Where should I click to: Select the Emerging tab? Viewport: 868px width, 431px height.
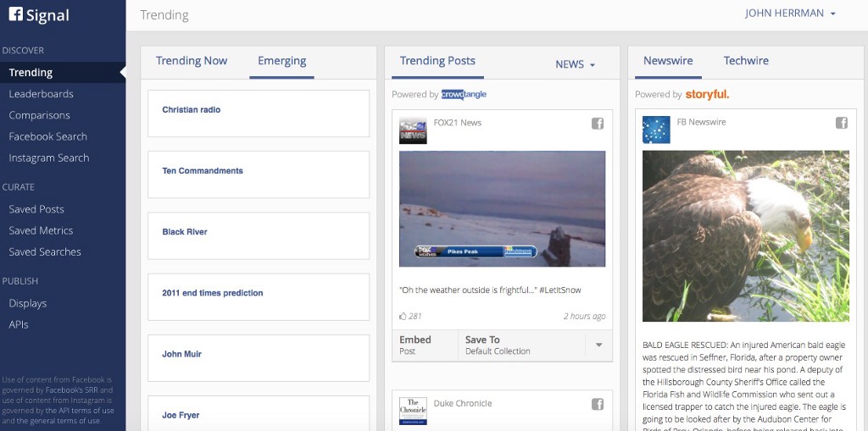[x=281, y=61]
